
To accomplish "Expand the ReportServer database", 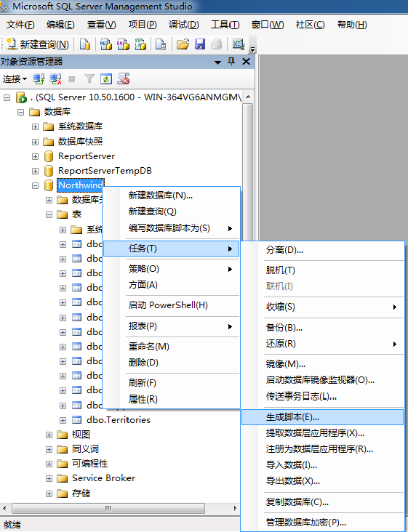I will click(35, 156).
